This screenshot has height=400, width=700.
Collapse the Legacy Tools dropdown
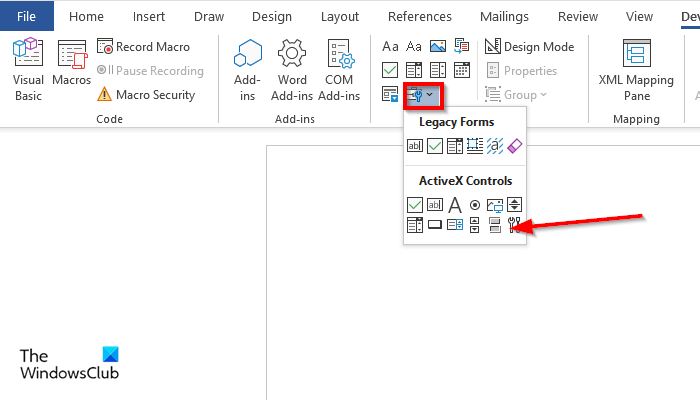pos(423,95)
